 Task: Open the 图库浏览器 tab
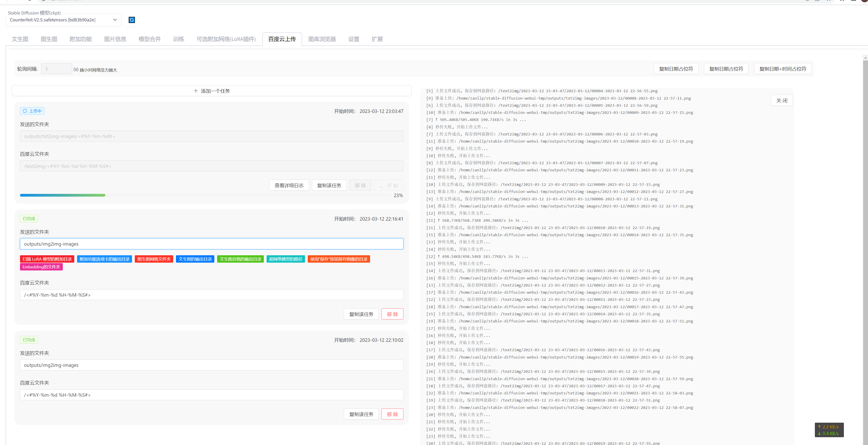pos(322,39)
